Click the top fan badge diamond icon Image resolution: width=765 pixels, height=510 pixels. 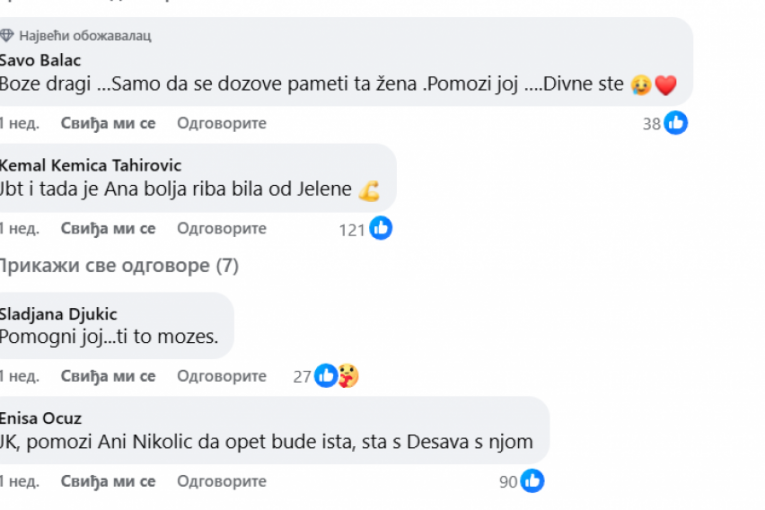(5, 36)
